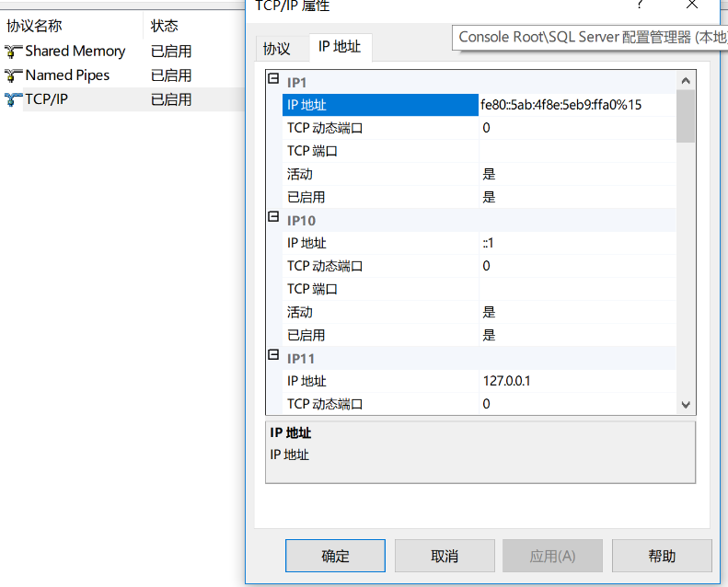The height and width of the screenshot is (587, 728).
Task: Collapse the IP1 section
Action: tap(273, 79)
